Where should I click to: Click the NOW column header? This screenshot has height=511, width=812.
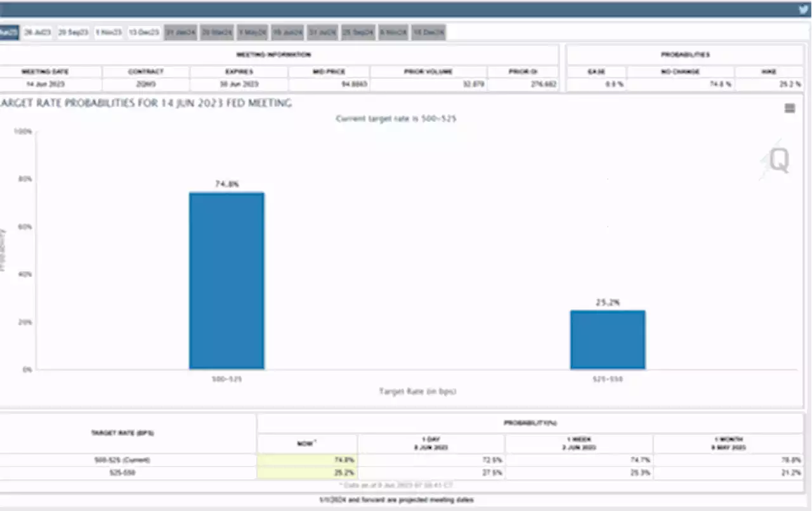[x=307, y=444]
